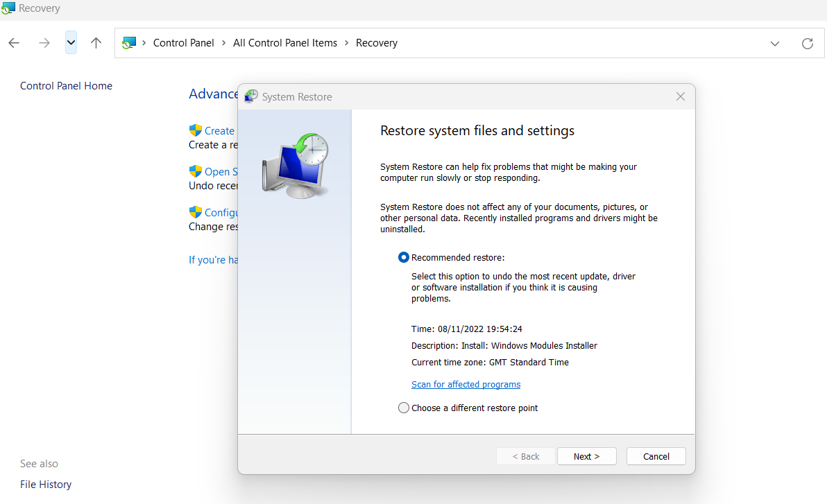Open Scan for affected programs link

tap(466, 384)
